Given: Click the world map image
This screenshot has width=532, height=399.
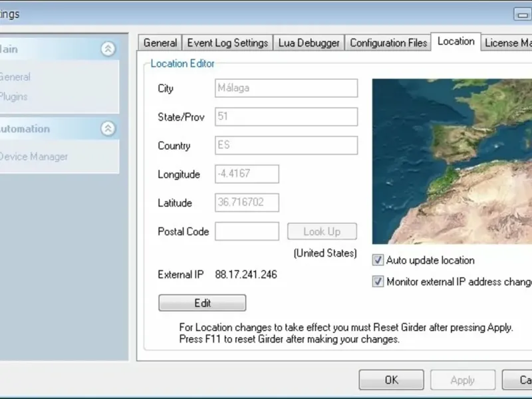Looking at the screenshot, I should pos(452,162).
